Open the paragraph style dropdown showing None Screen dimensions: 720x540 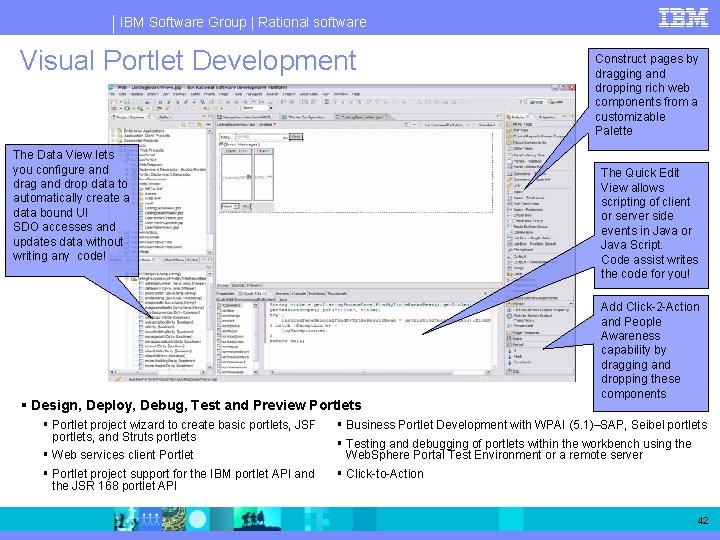(271, 108)
